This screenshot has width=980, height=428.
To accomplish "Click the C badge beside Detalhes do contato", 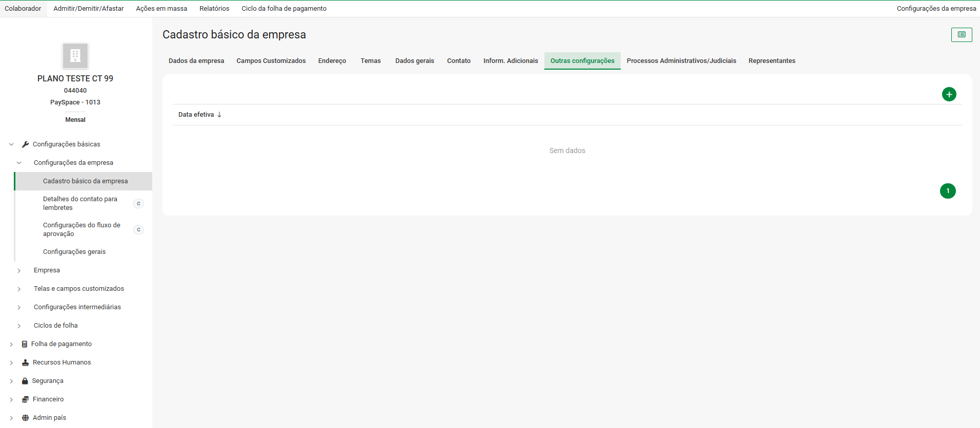I will (138, 204).
